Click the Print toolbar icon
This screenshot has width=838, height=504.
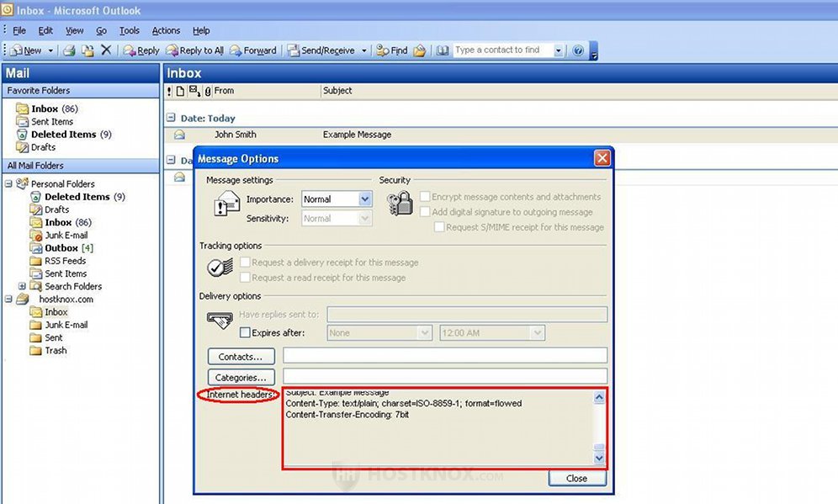69,50
